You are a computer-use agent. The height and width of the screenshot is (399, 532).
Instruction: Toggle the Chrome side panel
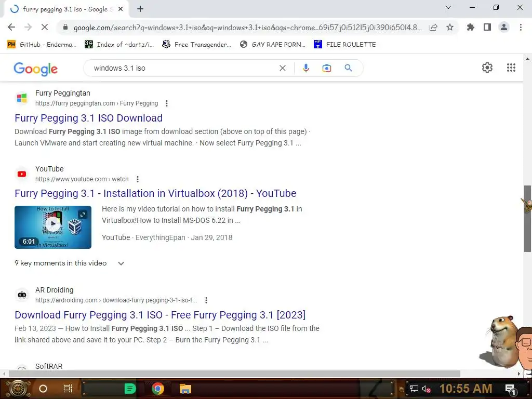pyautogui.click(x=487, y=27)
